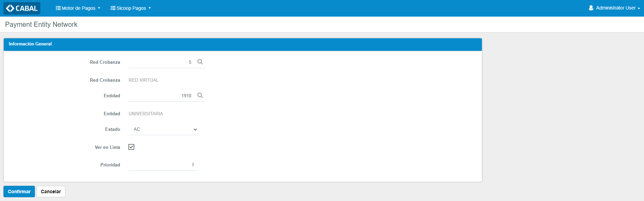
Task: Click the list icon beside Sicoop Pagos
Action: click(113, 8)
